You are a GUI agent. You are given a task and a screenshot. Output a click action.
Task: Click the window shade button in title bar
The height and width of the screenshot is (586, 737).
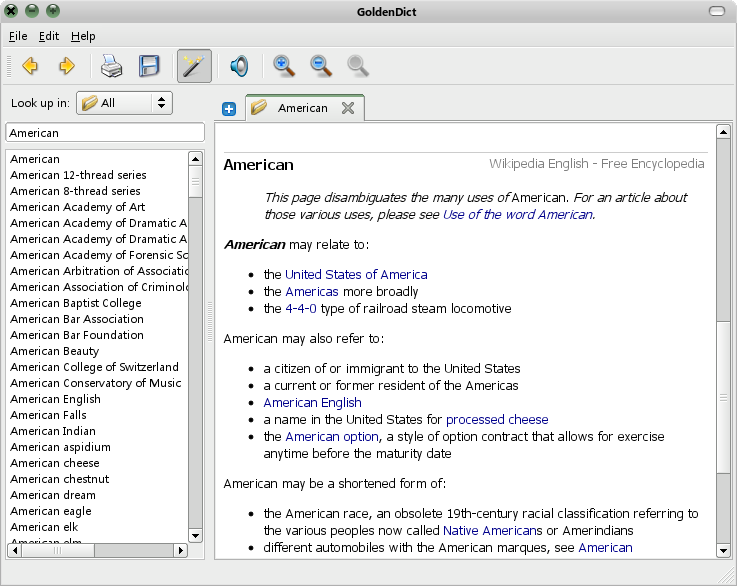pyautogui.click(x=717, y=11)
